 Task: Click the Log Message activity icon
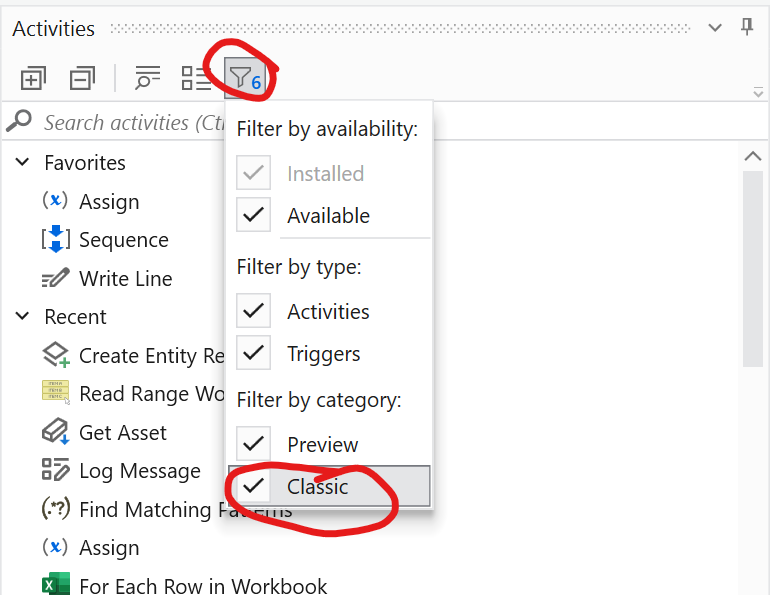55,469
